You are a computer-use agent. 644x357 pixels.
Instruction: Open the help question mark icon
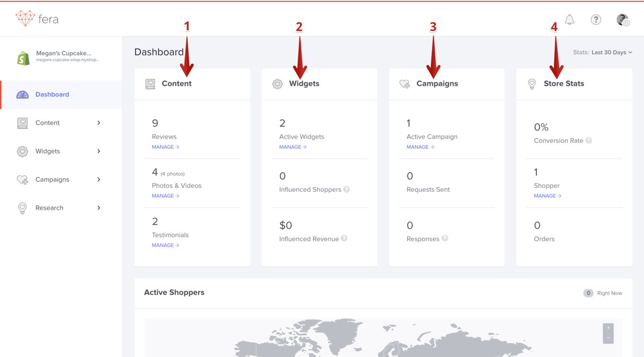point(596,20)
